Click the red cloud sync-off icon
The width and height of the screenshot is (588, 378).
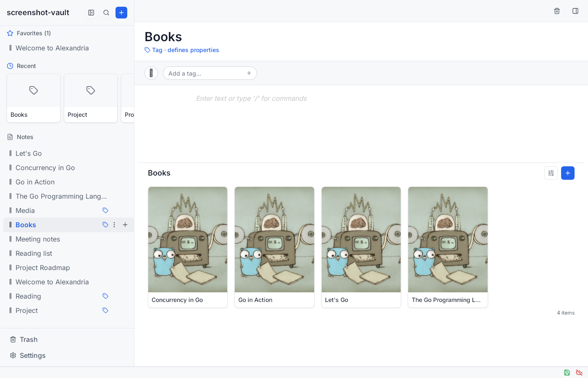(x=579, y=373)
